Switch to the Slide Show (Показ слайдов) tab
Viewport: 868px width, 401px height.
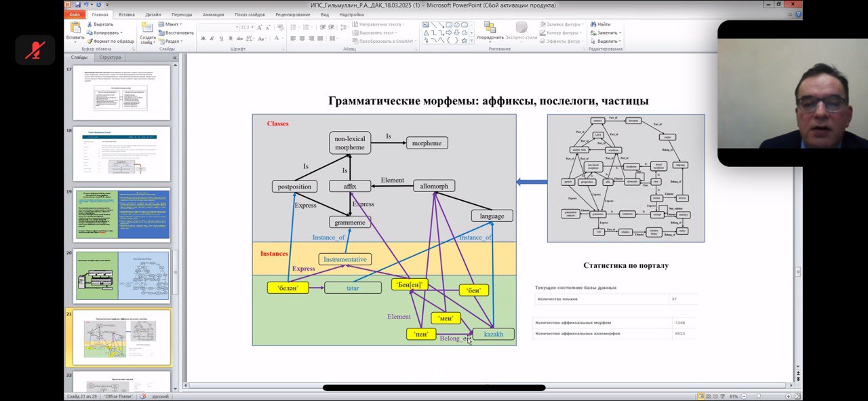coord(250,14)
